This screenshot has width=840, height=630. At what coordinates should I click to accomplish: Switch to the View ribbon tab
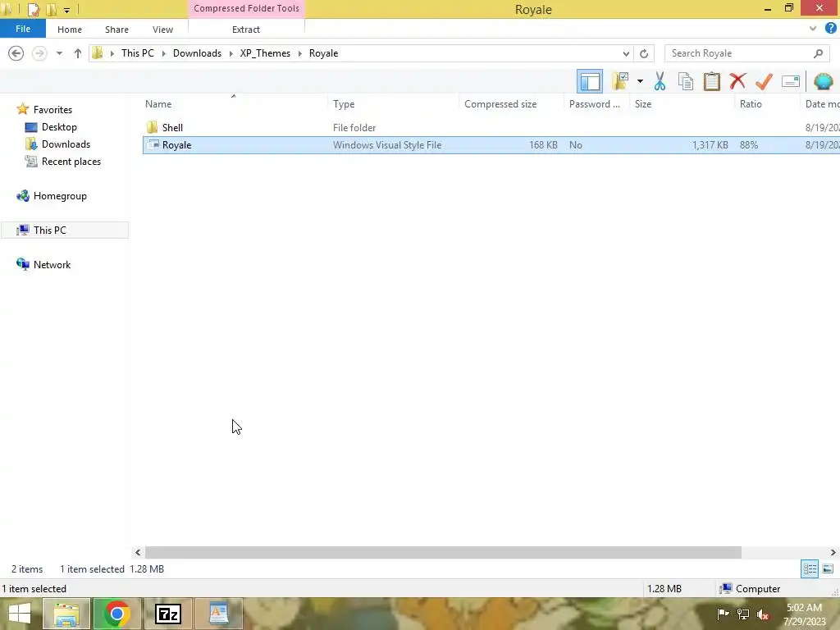click(162, 30)
